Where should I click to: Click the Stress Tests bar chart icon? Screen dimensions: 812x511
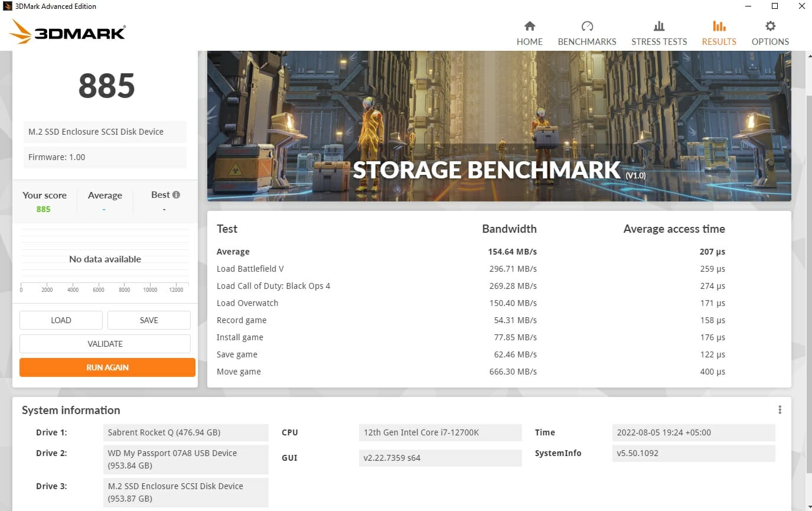click(659, 26)
